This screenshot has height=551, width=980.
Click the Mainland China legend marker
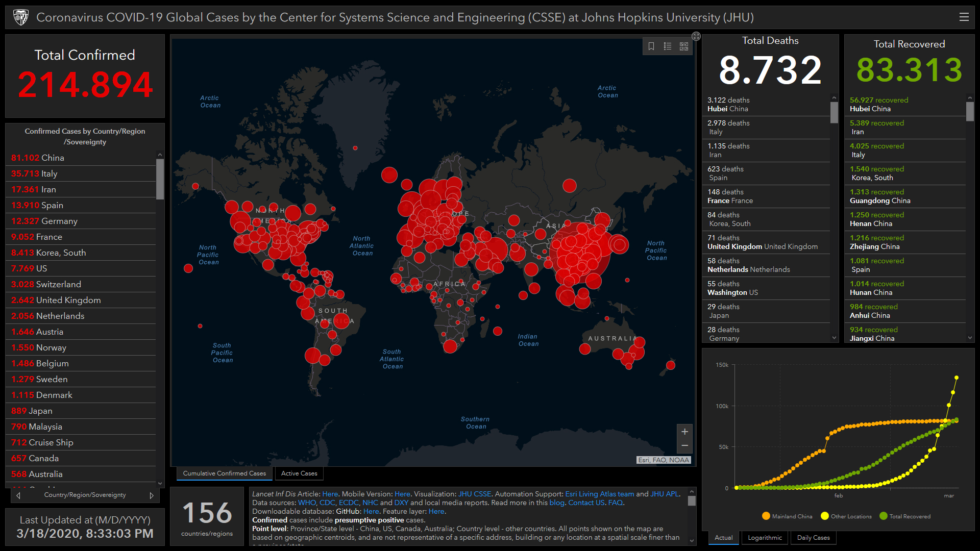(x=766, y=516)
